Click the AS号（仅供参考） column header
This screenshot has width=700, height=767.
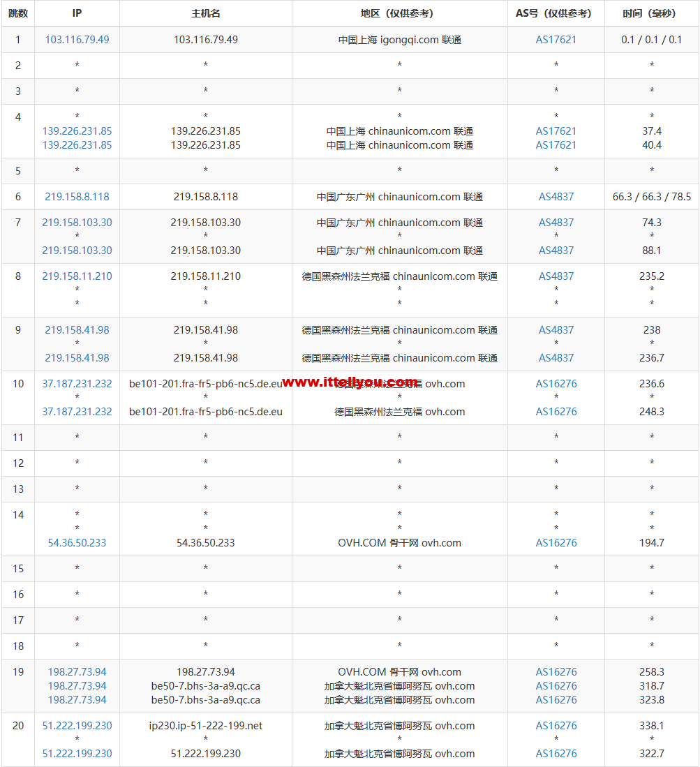click(556, 13)
